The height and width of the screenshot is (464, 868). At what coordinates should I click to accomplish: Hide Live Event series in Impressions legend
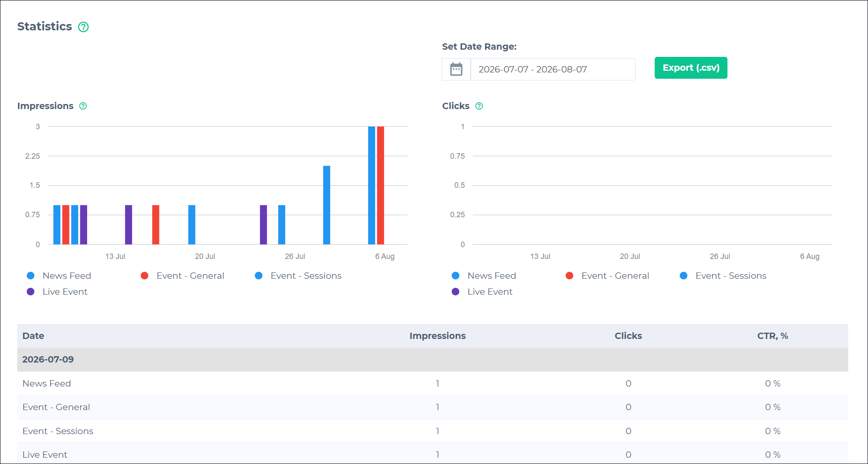[57, 292]
